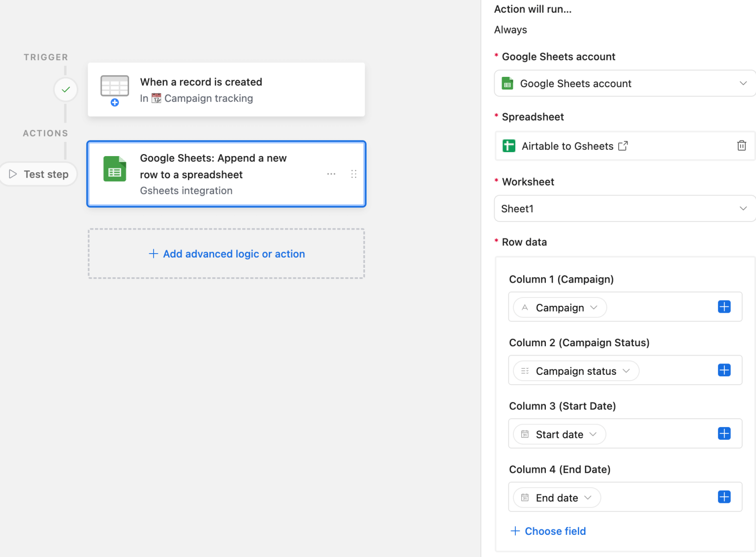756x557 pixels.
Task: Expand the Campaign status token chevron
Action: [628, 371]
